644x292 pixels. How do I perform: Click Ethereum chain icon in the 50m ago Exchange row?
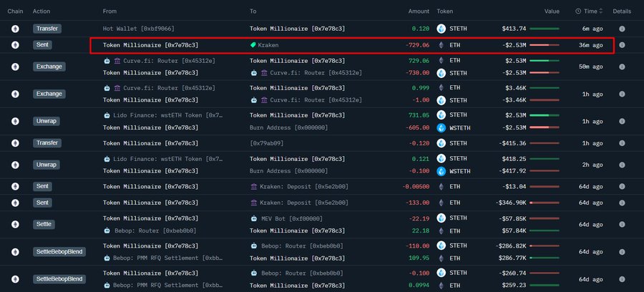tap(15, 67)
